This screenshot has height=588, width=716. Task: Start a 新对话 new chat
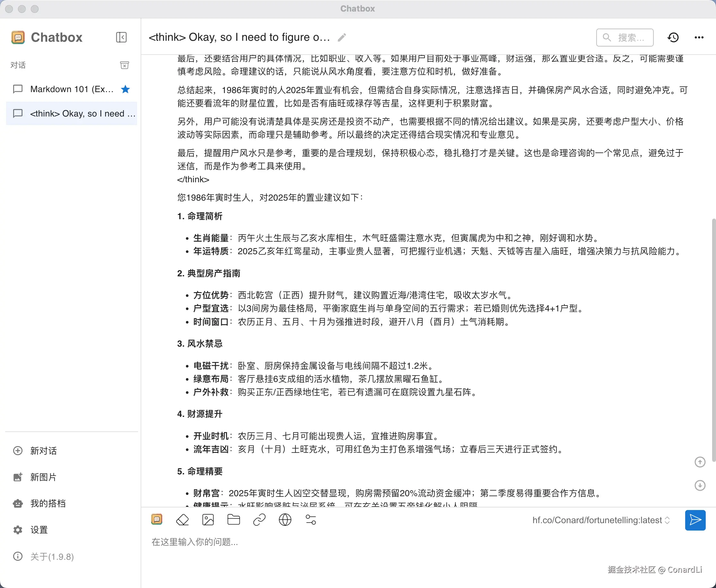coord(43,451)
